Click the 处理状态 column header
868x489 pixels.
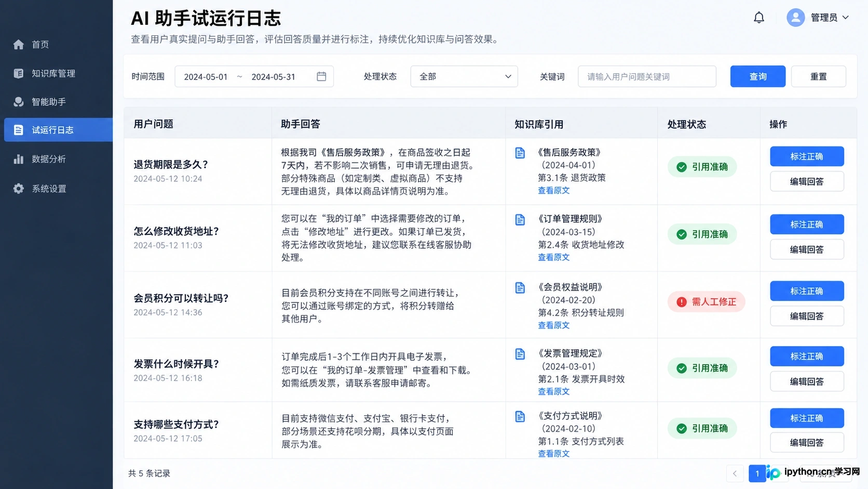pos(687,124)
